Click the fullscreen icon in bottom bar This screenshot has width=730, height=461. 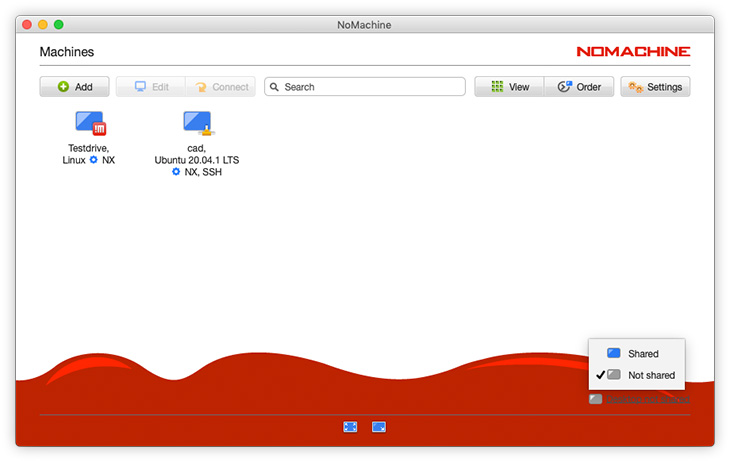coord(350,427)
